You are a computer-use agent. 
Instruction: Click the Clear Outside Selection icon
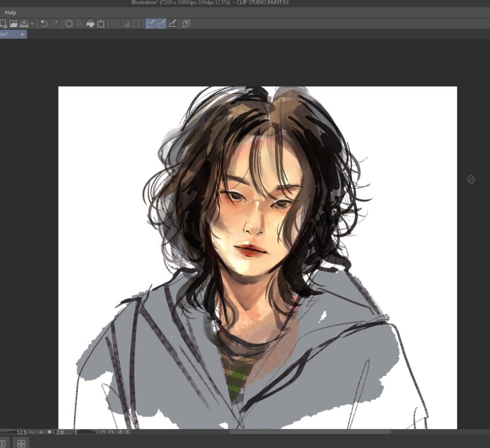coord(79,24)
